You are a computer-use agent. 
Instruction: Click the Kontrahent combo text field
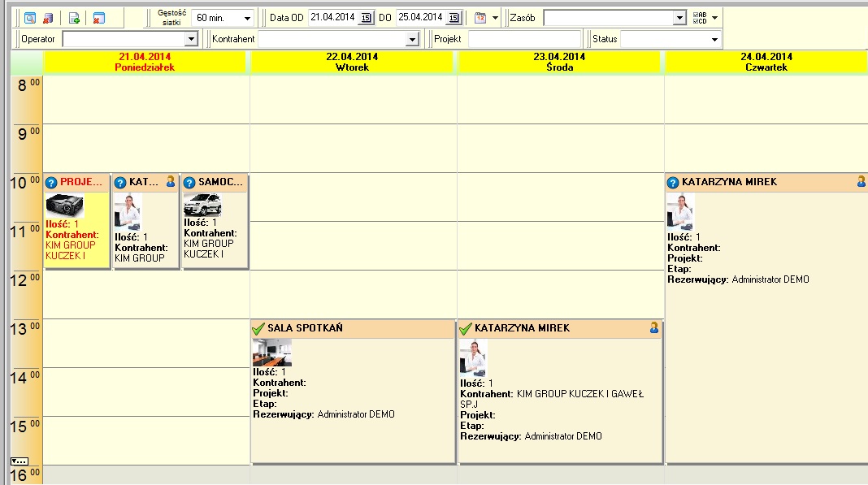pos(332,39)
